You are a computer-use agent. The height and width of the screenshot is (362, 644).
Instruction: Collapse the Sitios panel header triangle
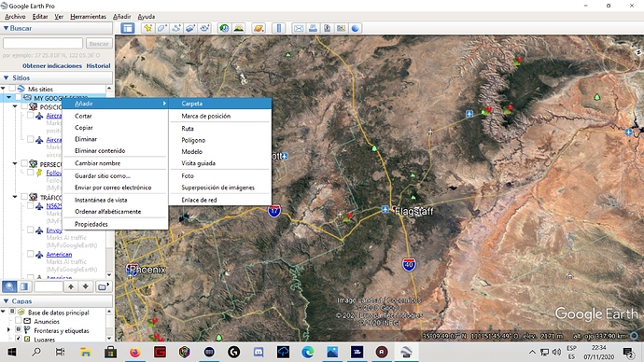click(7, 77)
